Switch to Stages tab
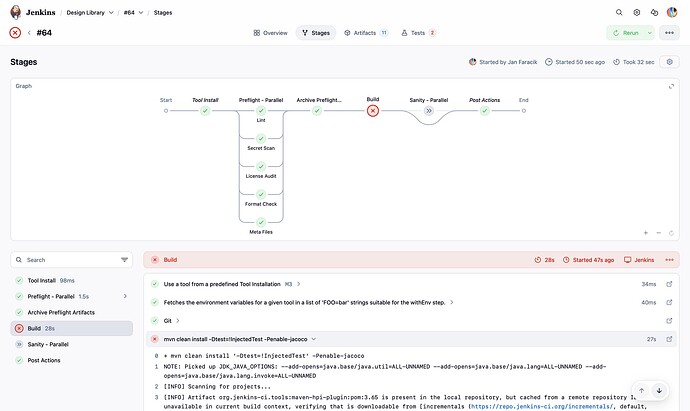 coord(316,33)
